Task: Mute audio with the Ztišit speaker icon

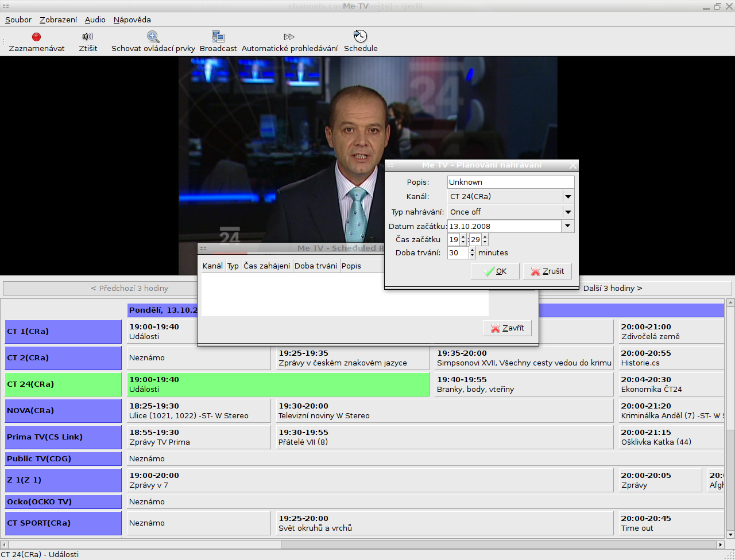Action: [x=88, y=37]
